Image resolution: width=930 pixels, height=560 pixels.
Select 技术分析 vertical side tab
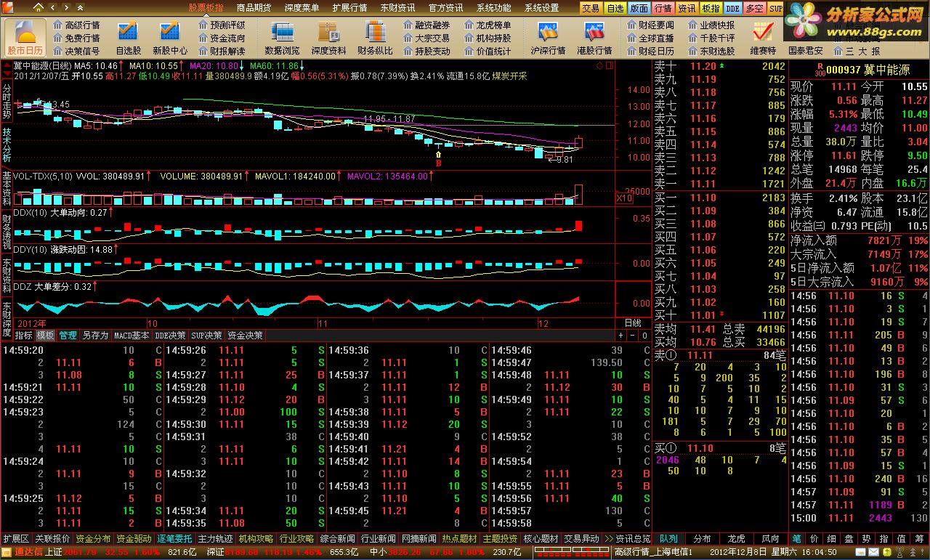click(7, 144)
